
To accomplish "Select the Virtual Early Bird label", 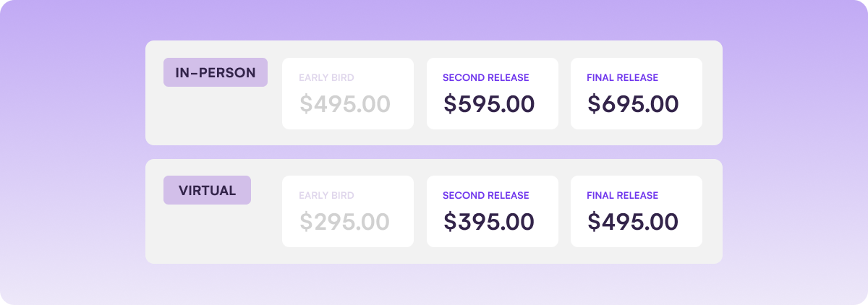I will tap(326, 195).
